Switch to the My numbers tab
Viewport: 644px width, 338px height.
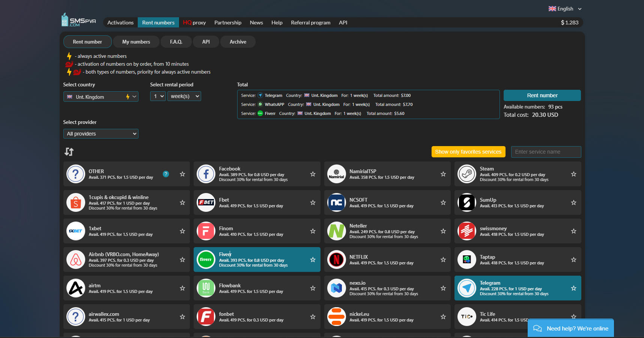coord(136,42)
